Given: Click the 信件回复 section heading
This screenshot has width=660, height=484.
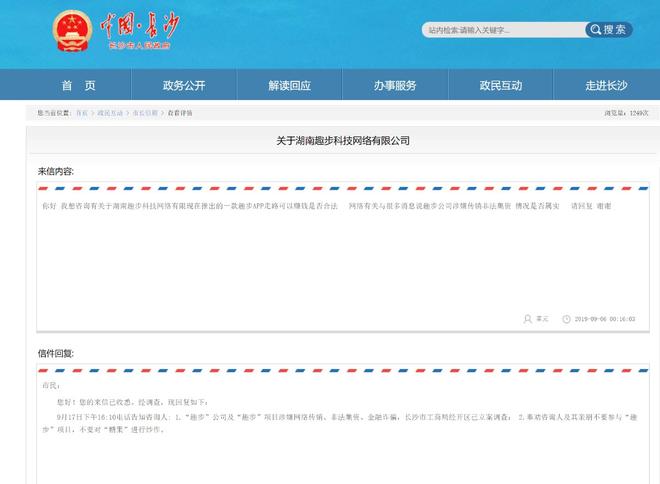Looking at the screenshot, I should [56, 353].
